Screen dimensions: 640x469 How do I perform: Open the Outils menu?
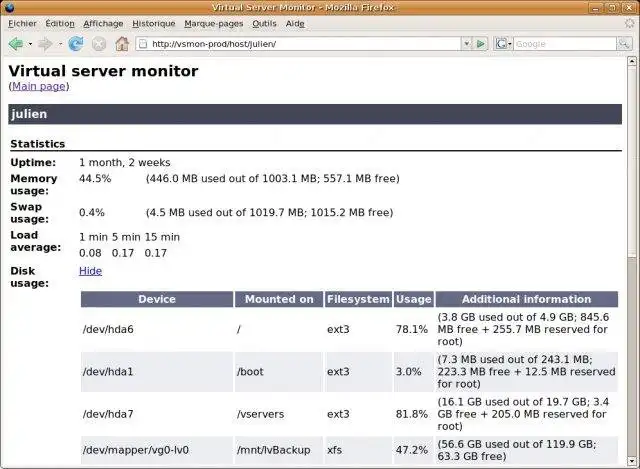tap(264, 24)
